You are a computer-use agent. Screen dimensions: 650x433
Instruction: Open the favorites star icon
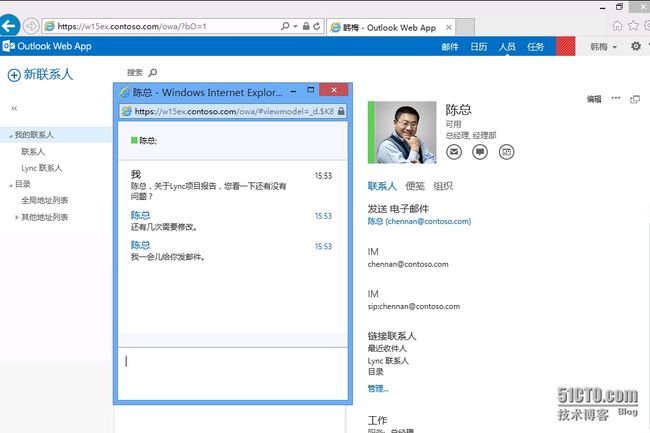pos(633,26)
